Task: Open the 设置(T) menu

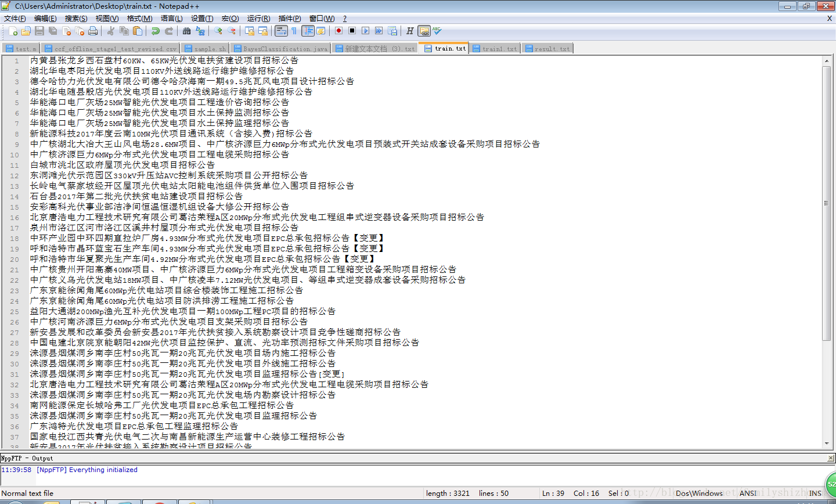Action: tap(202, 19)
